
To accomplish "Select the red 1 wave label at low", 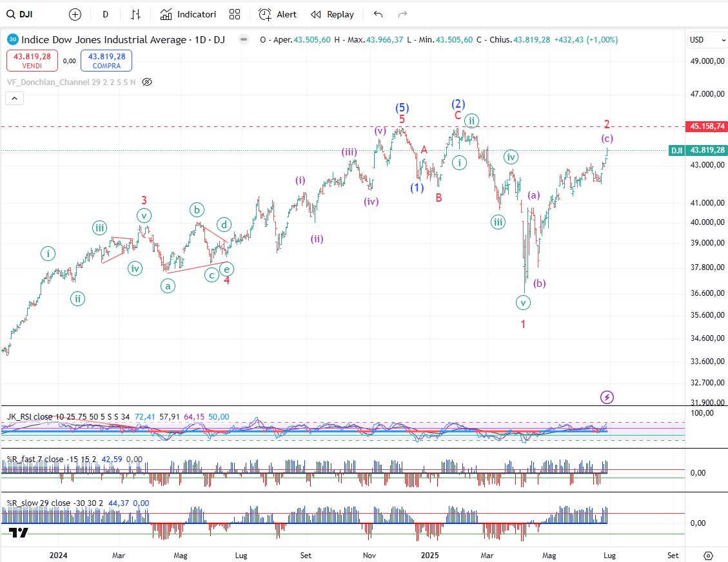I will point(523,324).
